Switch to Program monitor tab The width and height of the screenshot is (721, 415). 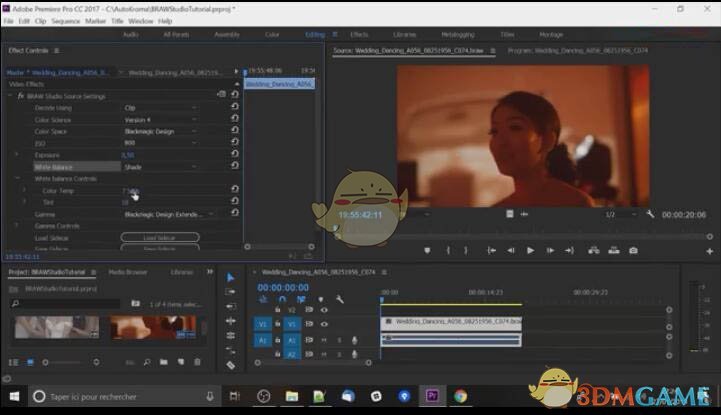tap(578, 51)
